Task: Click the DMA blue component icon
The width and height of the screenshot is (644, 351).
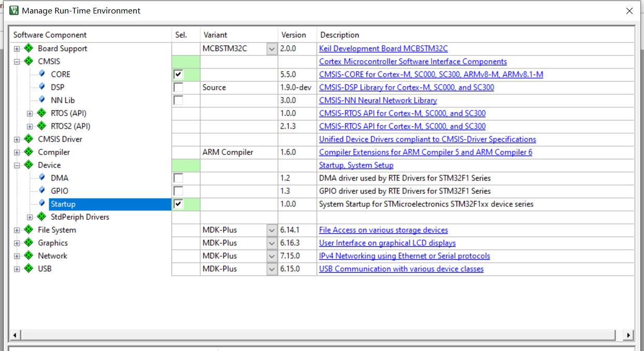Action: (x=42, y=177)
